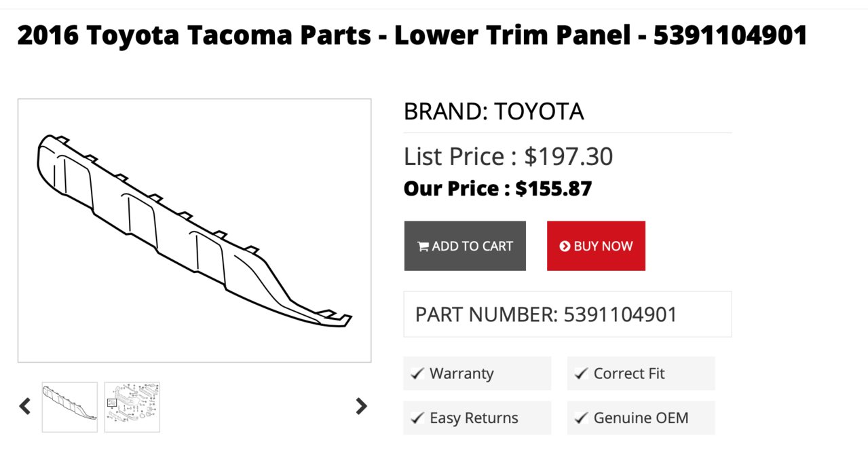Click the Genuine OEM checkmark icon
868x476 pixels.
(x=581, y=418)
